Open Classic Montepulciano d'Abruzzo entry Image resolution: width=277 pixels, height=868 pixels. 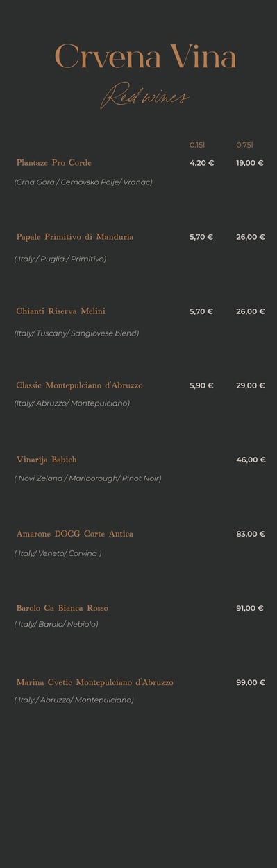[x=80, y=385]
